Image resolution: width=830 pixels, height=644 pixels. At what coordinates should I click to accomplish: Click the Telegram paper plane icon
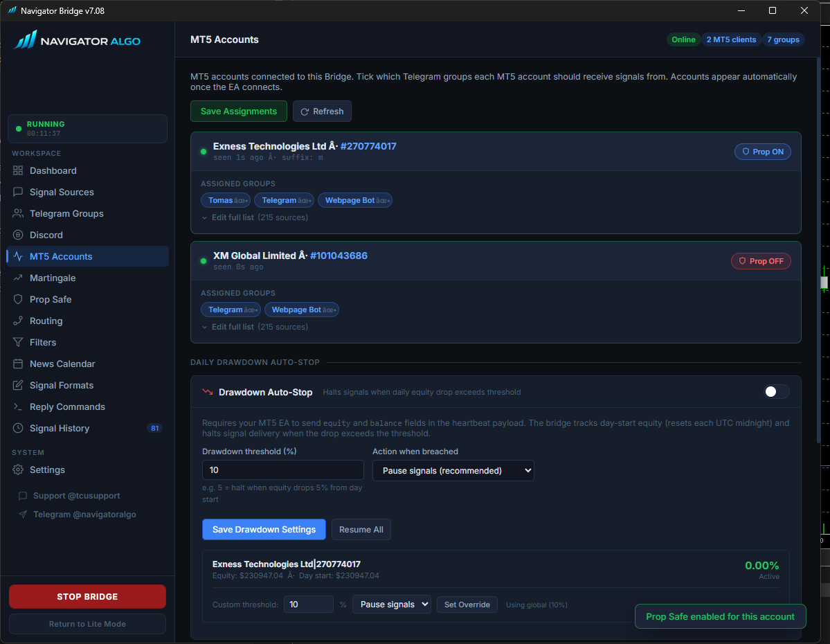(x=22, y=515)
